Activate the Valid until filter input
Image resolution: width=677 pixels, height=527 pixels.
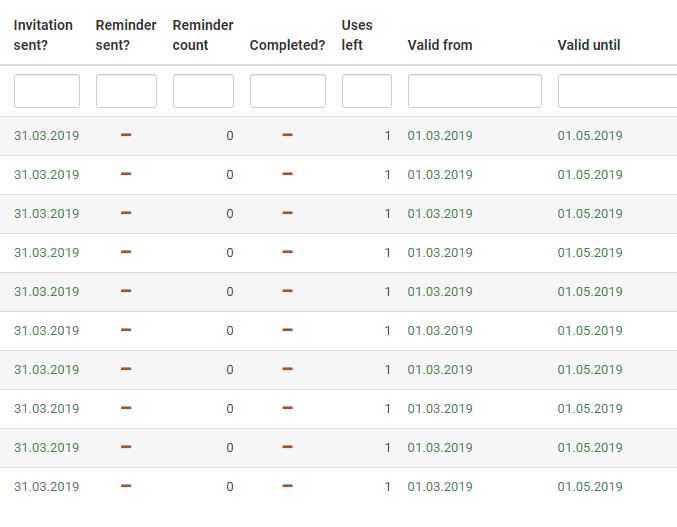(617, 91)
